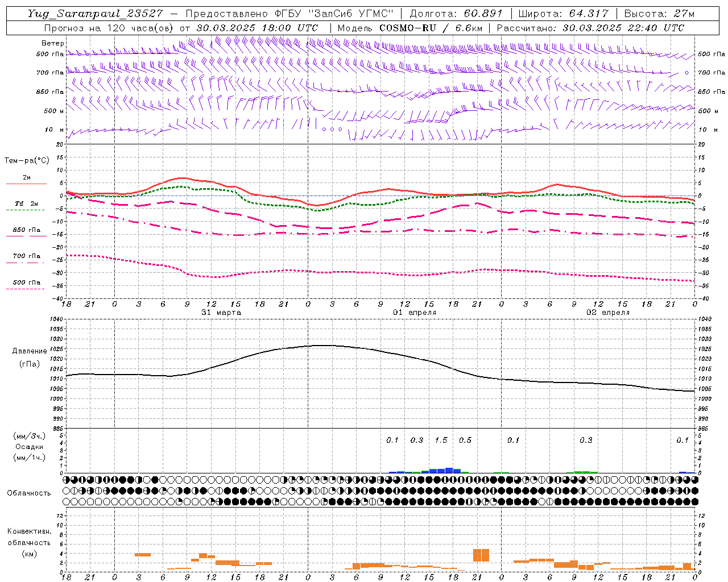Click the Тем-ра(°C) panel label

click(x=27, y=161)
